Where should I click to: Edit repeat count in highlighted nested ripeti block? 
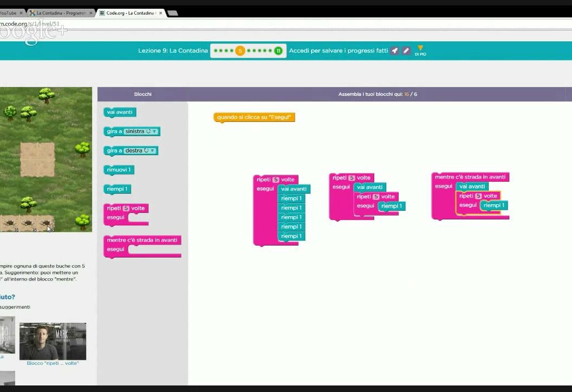click(x=478, y=196)
